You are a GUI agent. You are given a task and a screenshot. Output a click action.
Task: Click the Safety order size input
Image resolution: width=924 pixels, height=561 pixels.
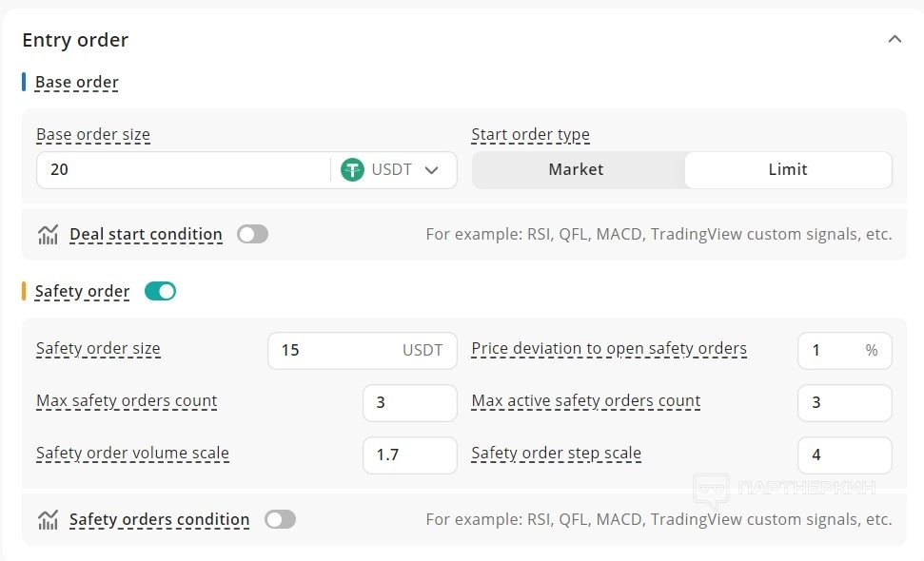[x=333, y=350]
